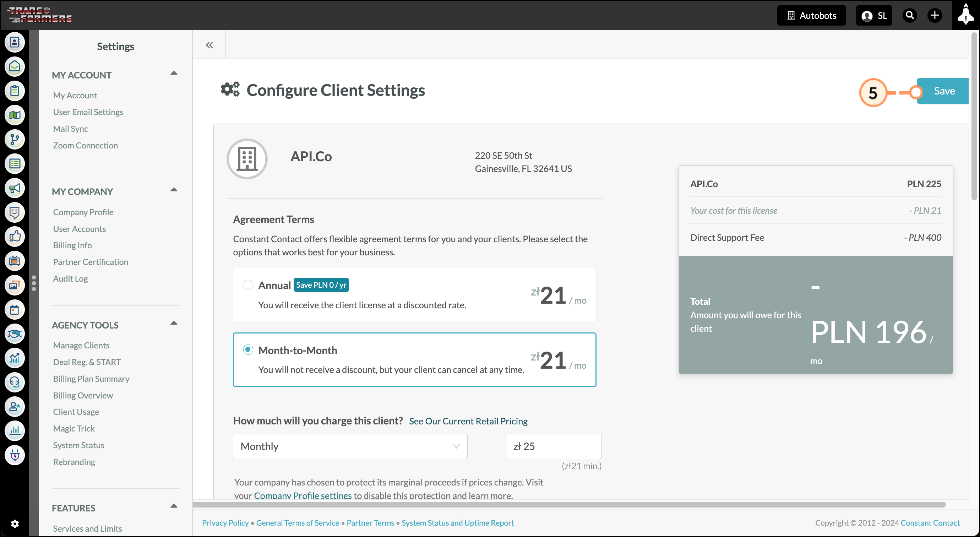Collapse settings panel with double chevron
980x537 pixels.
click(x=209, y=45)
